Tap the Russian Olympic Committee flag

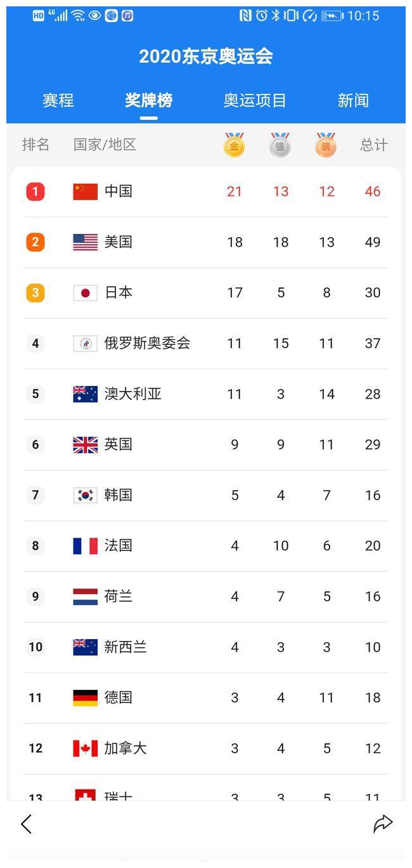85,344
